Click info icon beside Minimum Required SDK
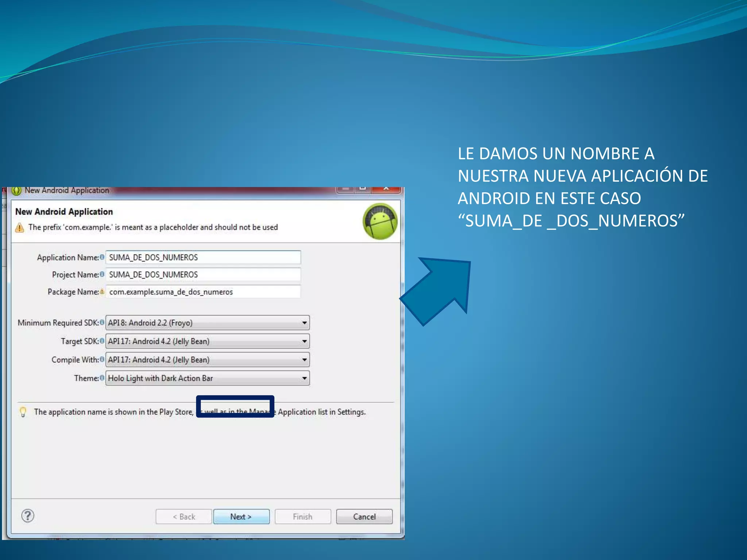The height and width of the screenshot is (560, 747). 102,322
